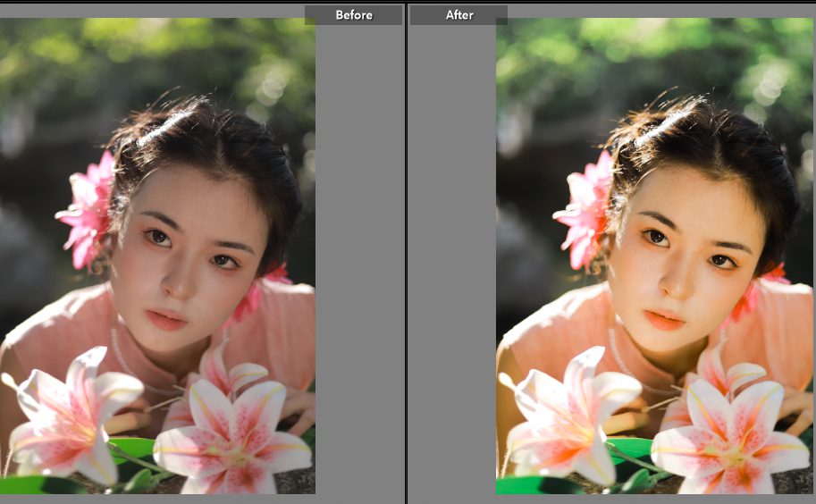Viewport: 816px width, 504px height.
Task: Click the green bokeh background in After photo
Action: pyautogui.click(x=590, y=54)
